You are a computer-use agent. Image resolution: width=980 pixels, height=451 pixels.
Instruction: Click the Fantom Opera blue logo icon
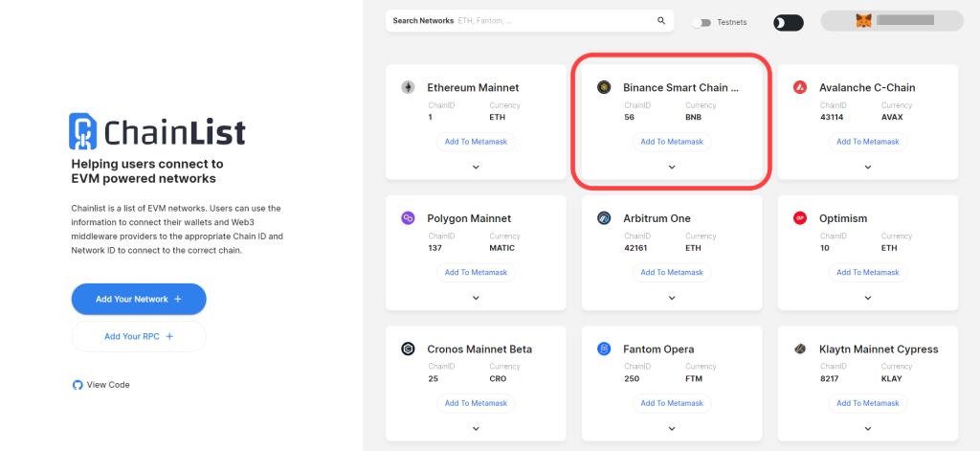pos(603,349)
